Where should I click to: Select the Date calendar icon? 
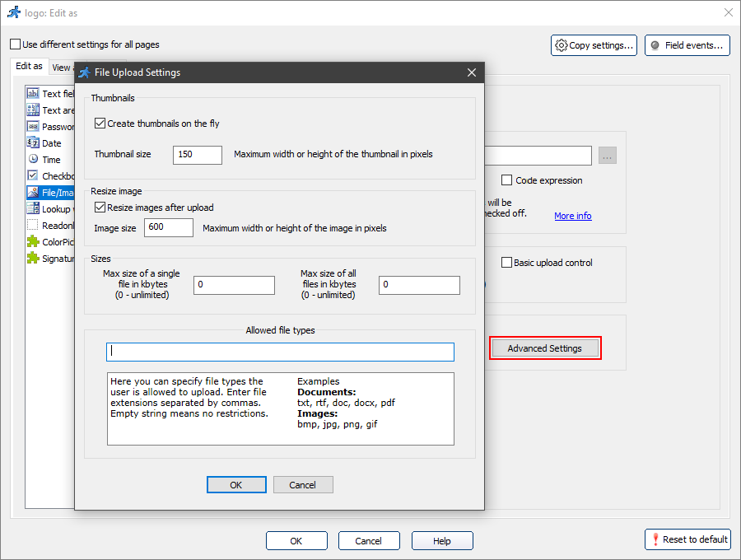point(33,143)
